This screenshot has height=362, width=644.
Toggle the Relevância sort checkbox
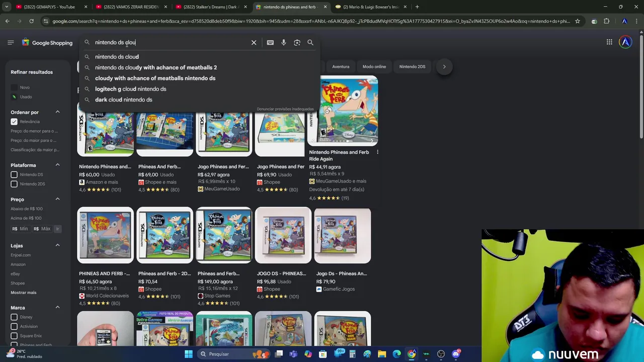(x=14, y=122)
